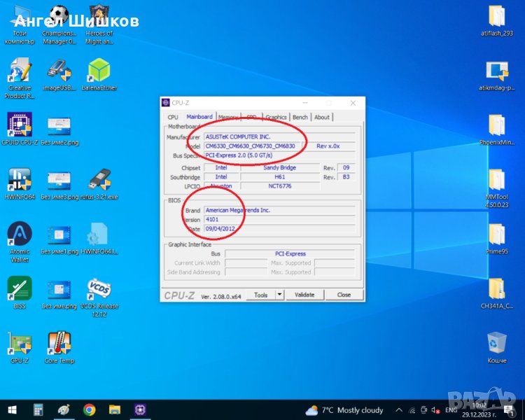Open the Prime95 folder on desktop
The image size is (525, 420).
pos(496,235)
